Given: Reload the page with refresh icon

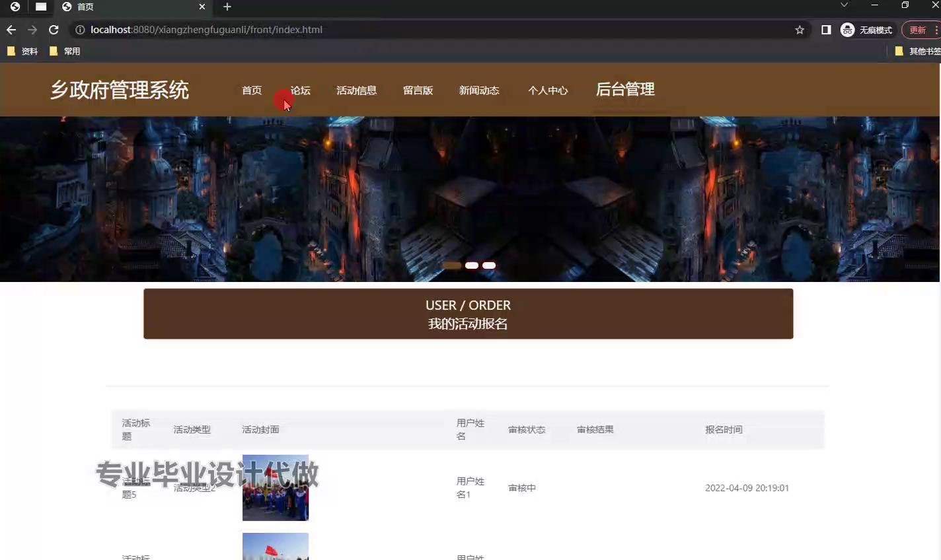Looking at the screenshot, I should click(54, 30).
